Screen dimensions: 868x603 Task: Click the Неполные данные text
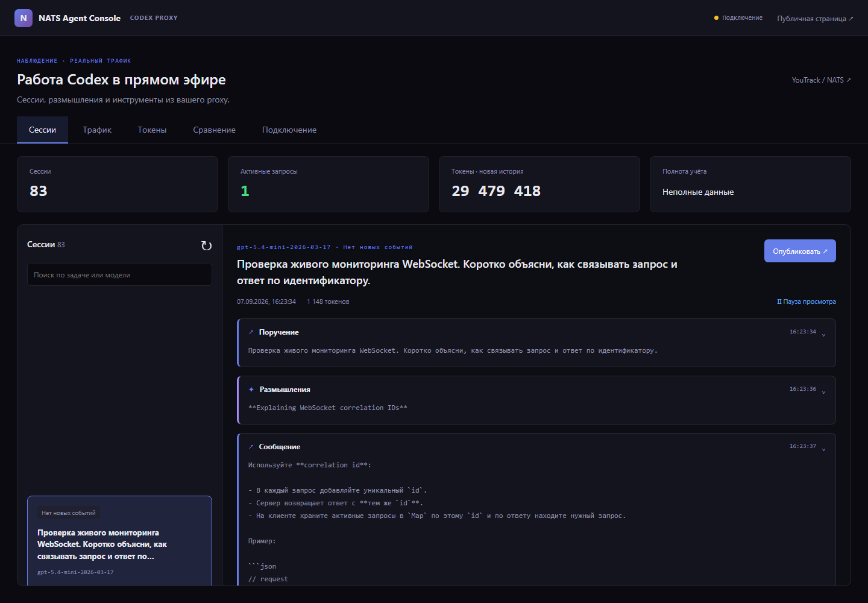(x=698, y=192)
